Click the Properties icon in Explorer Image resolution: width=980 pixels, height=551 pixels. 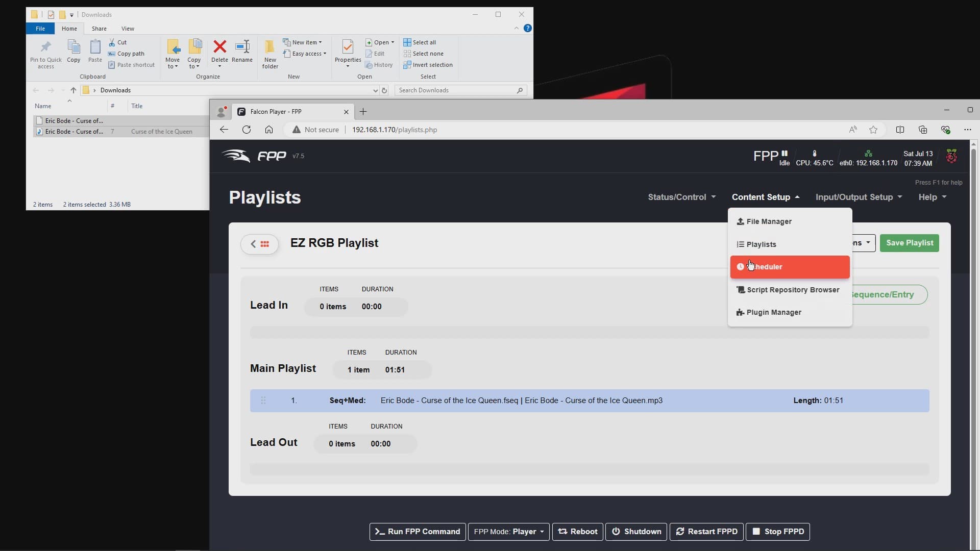[x=348, y=47]
